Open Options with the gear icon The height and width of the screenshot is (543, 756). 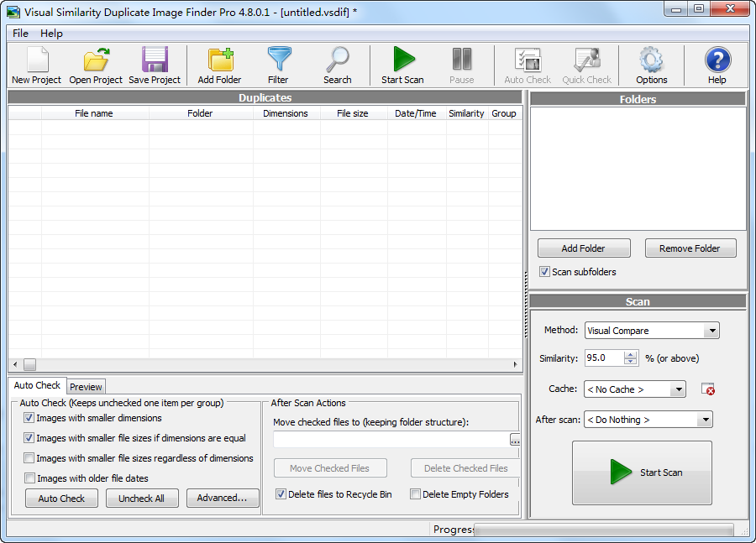coord(651,60)
